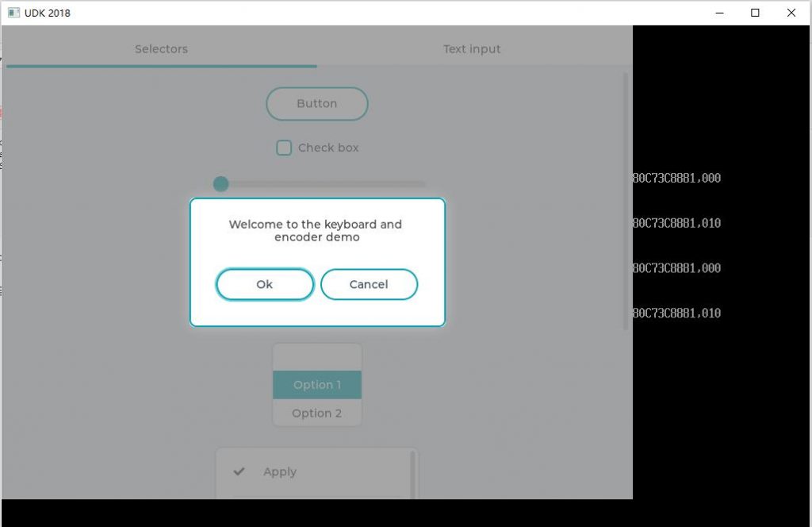The image size is (812, 527).
Task: Click the checkmark icon beside Apply
Action: (x=239, y=471)
